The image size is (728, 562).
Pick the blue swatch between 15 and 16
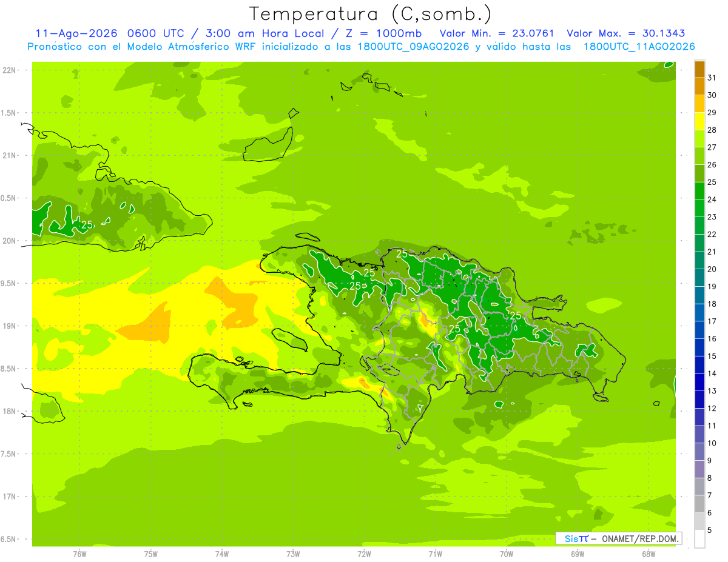coord(699,347)
